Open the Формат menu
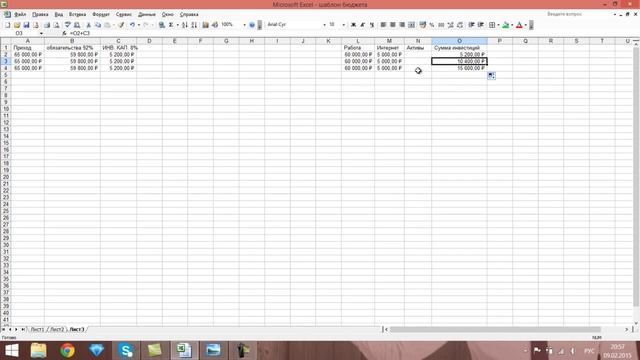 tap(101, 14)
